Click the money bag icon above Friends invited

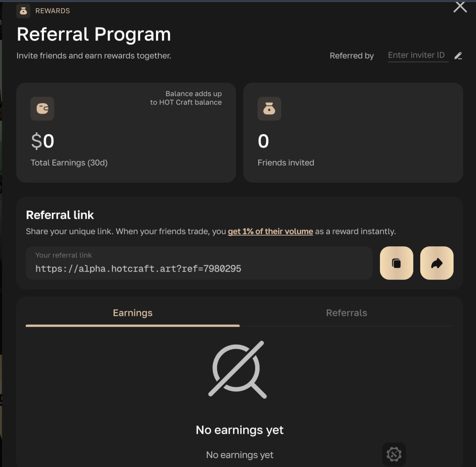269,109
